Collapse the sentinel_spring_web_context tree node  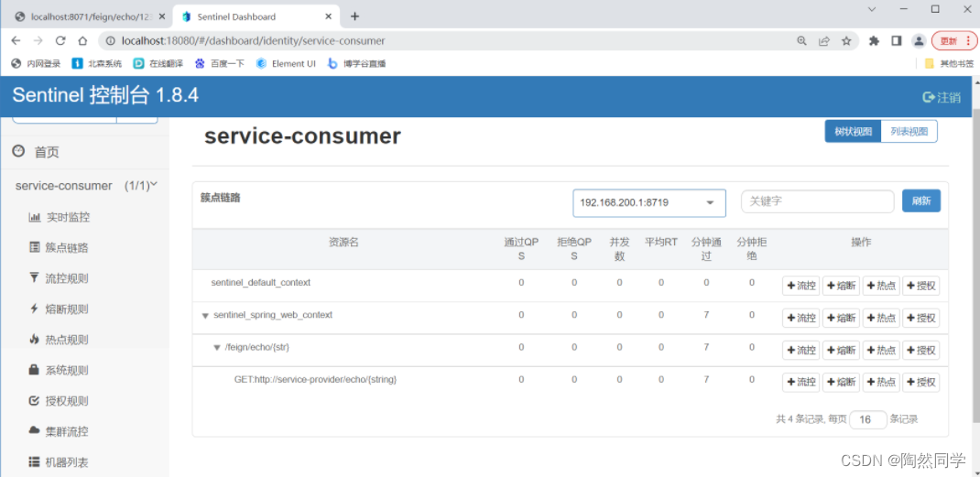click(x=205, y=316)
